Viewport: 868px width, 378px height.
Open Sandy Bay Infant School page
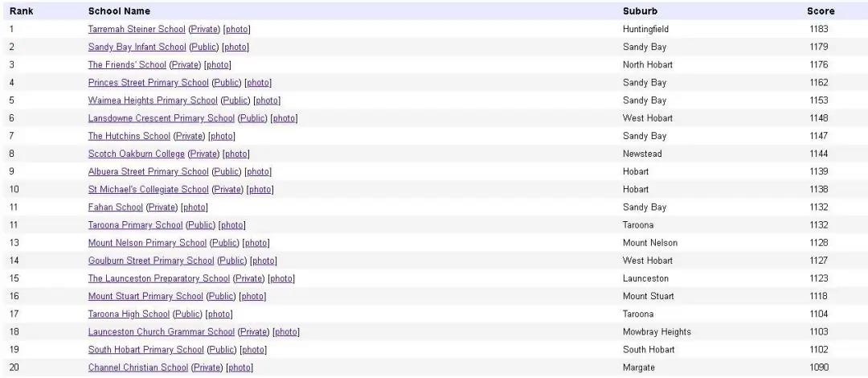137,47
